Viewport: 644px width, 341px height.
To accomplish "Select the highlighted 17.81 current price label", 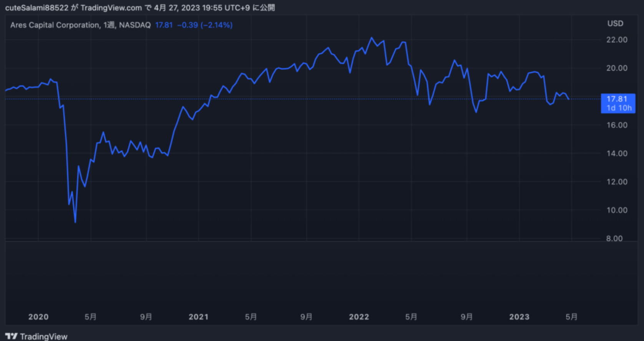I will (x=618, y=103).
